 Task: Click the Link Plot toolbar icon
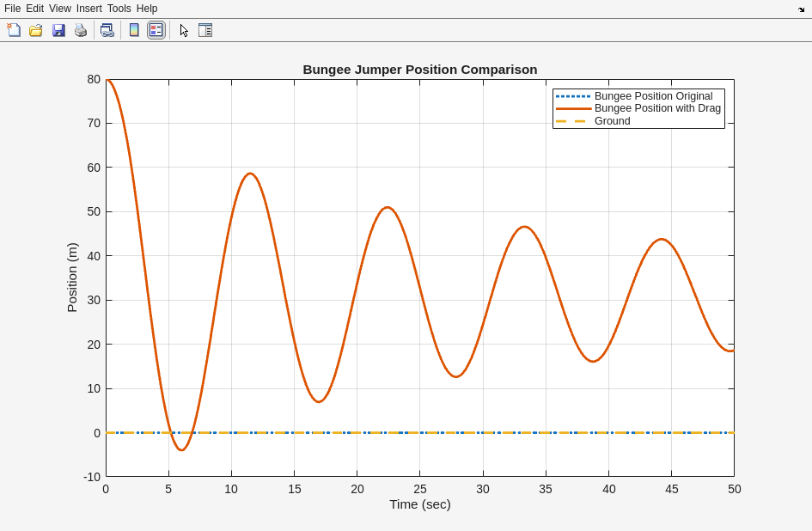tap(107, 30)
